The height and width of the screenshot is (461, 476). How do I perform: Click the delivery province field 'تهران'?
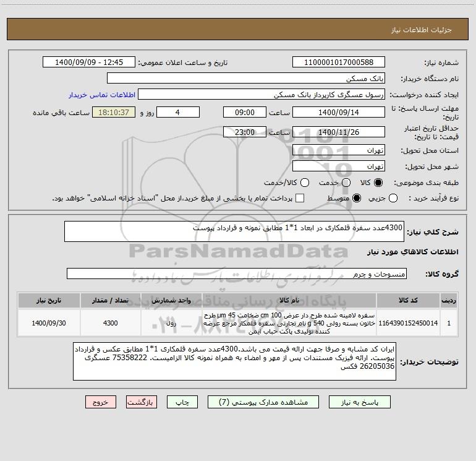tap(339, 150)
